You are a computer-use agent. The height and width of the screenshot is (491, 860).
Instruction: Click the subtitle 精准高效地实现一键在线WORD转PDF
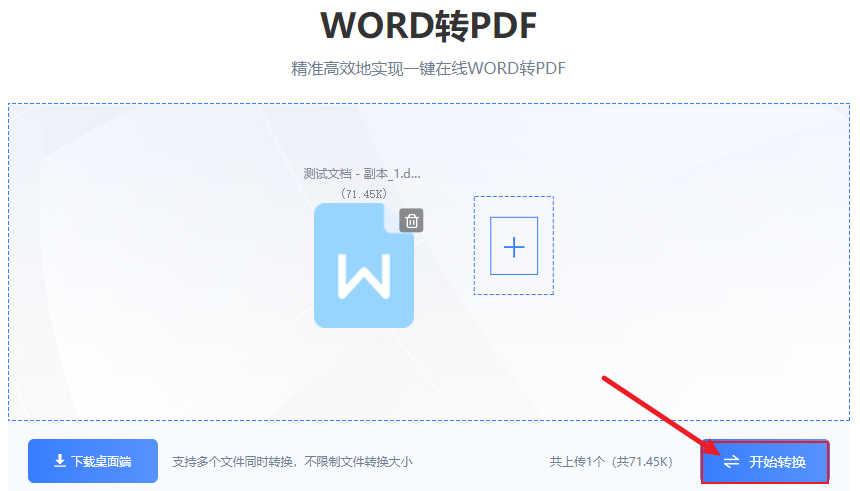click(x=429, y=69)
